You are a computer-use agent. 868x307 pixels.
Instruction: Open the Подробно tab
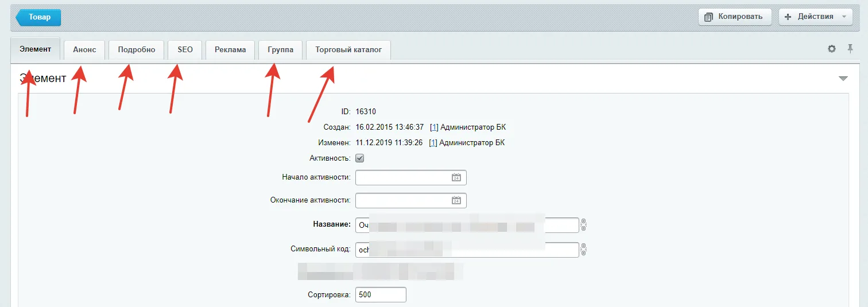pyautogui.click(x=137, y=50)
